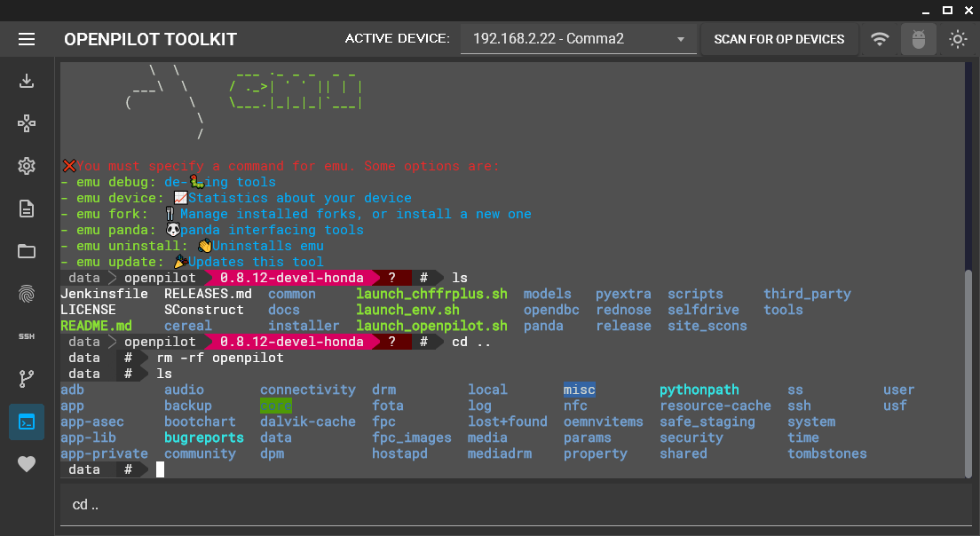Click 'RELEASES.md' in terminal listing
Screen dimensions: 980x536
tap(208, 295)
